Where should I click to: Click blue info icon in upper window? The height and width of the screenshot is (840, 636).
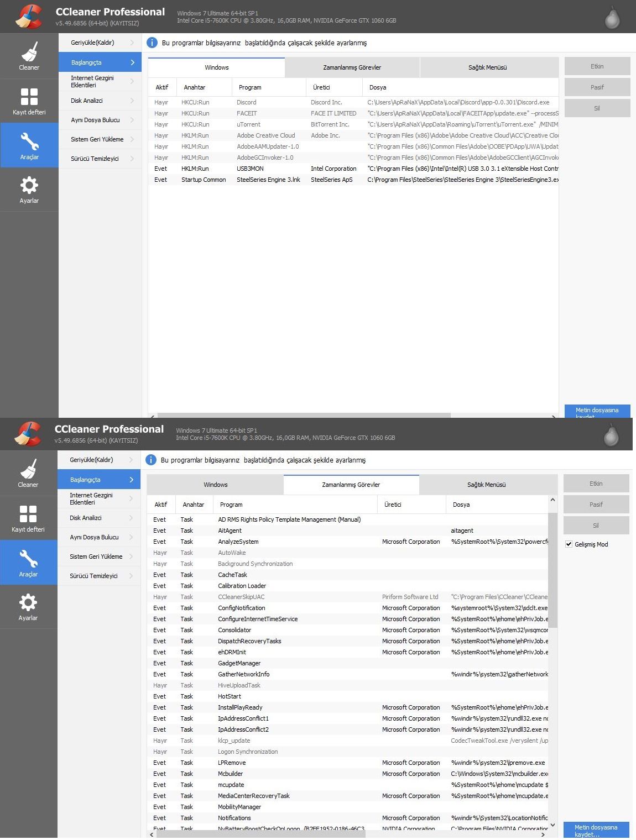(x=152, y=43)
